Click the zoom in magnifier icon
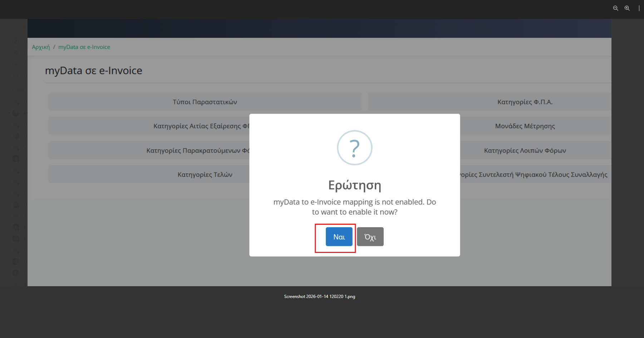Viewport: 644px width, 338px height. tap(627, 8)
